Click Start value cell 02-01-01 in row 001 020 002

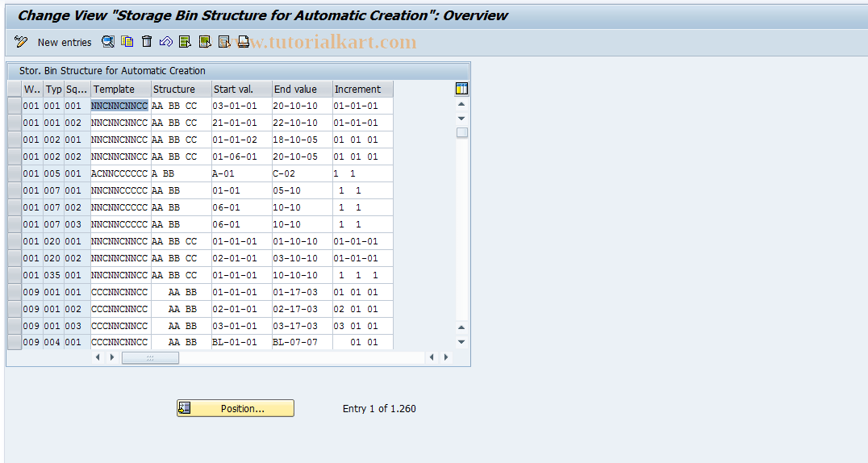point(242,258)
